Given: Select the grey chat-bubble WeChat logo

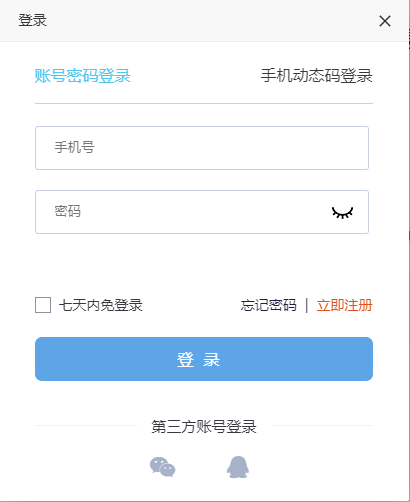Looking at the screenshot, I should (x=163, y=467).
